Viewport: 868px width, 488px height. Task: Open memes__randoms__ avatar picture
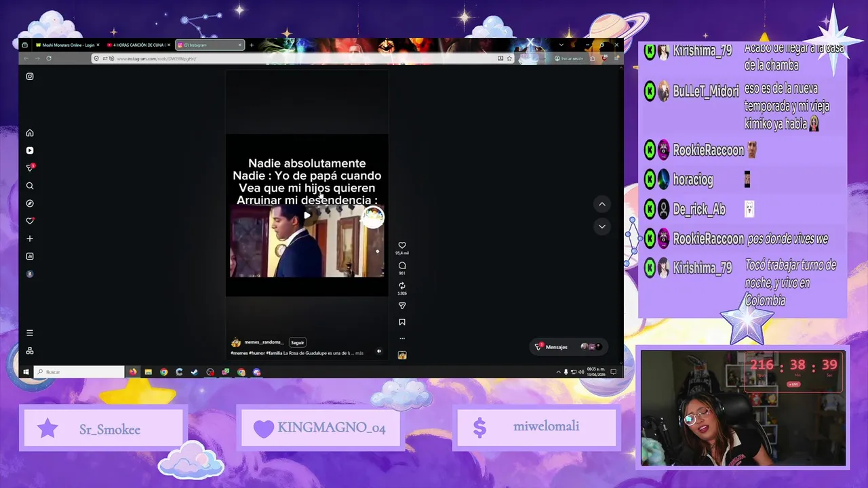[x=236, y=343]
